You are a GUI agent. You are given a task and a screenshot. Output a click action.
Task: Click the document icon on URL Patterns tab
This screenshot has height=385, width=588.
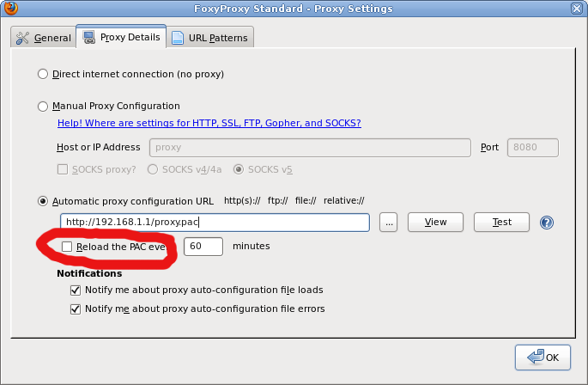point(178,38)
